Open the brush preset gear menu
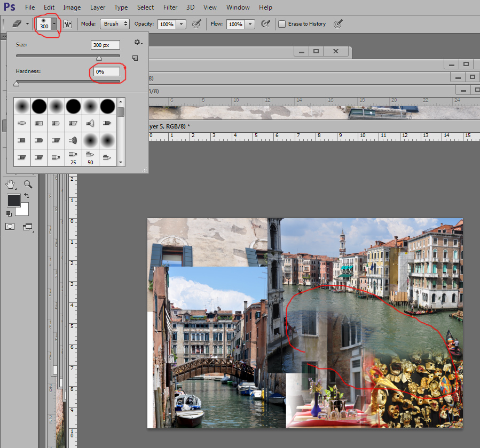This screenshot has width=480, height=448. coord(138,42)
